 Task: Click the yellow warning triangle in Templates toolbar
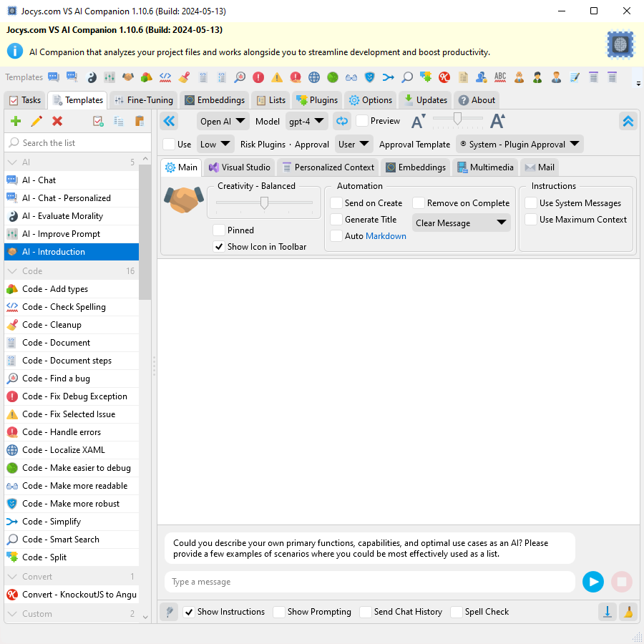coord(277,77)
